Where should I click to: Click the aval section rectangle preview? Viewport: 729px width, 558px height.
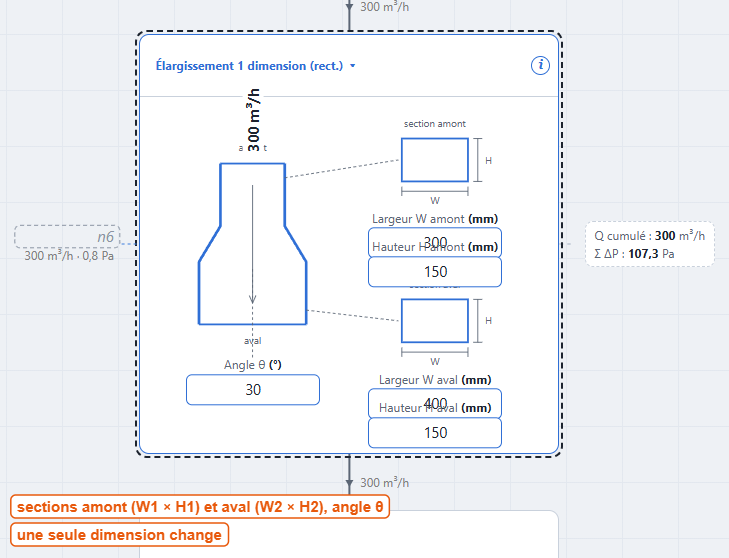[435, 321]
